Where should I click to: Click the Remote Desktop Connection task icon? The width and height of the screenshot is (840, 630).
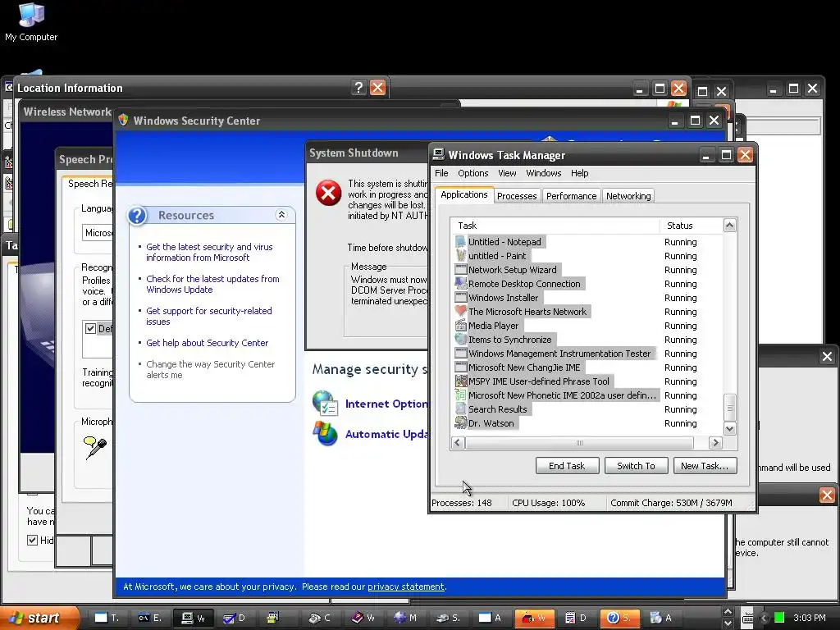[460, 283]
